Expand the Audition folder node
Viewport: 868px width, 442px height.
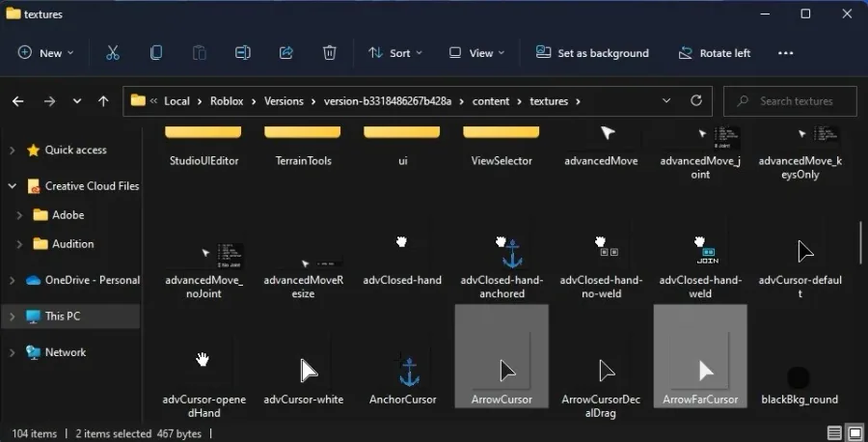coord(19,244)
